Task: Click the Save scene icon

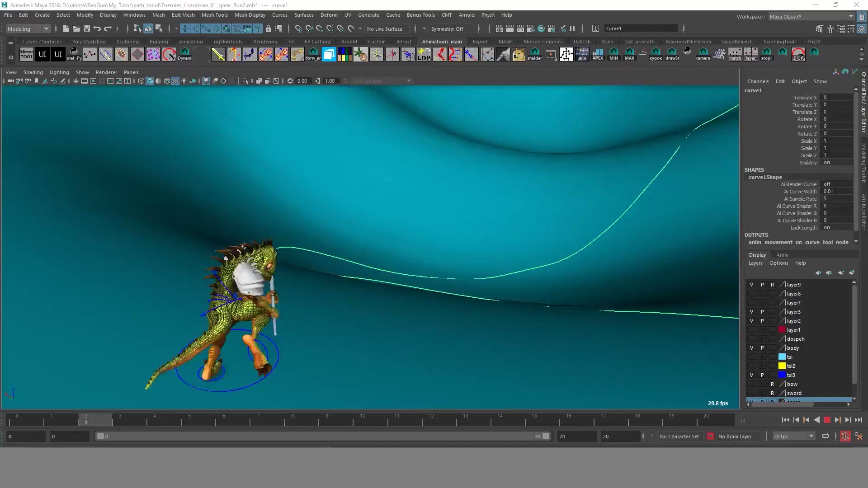Action: pyautogui.click(x=87, y=28)
